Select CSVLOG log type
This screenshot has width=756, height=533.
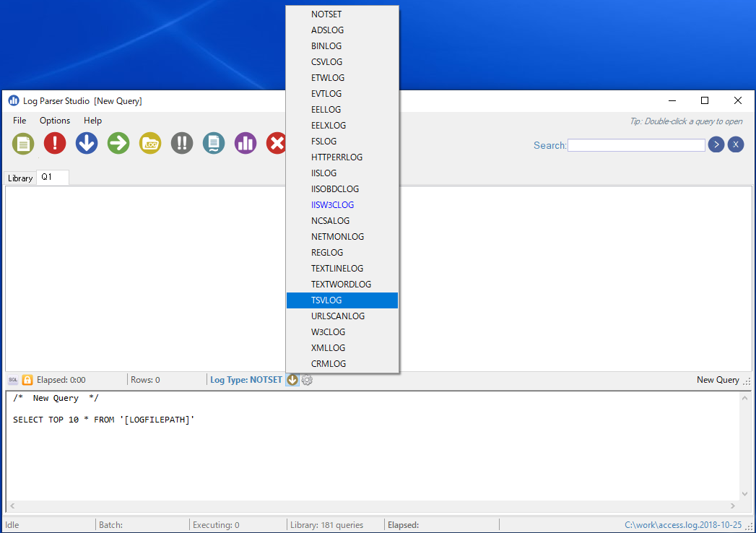342,62
